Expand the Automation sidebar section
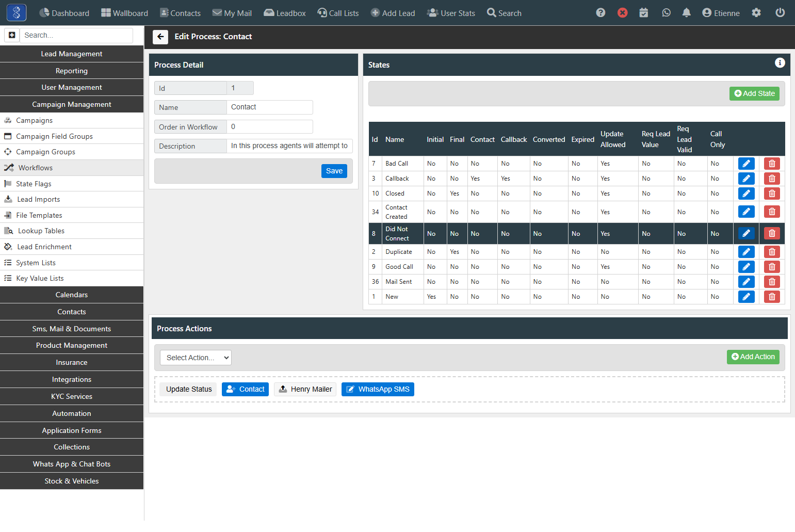 (x=72, y=413)
